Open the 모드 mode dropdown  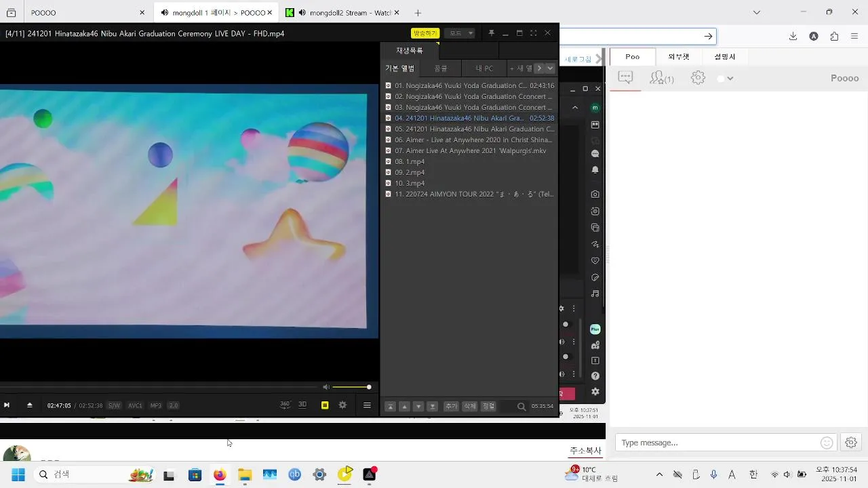coord(460,33)
